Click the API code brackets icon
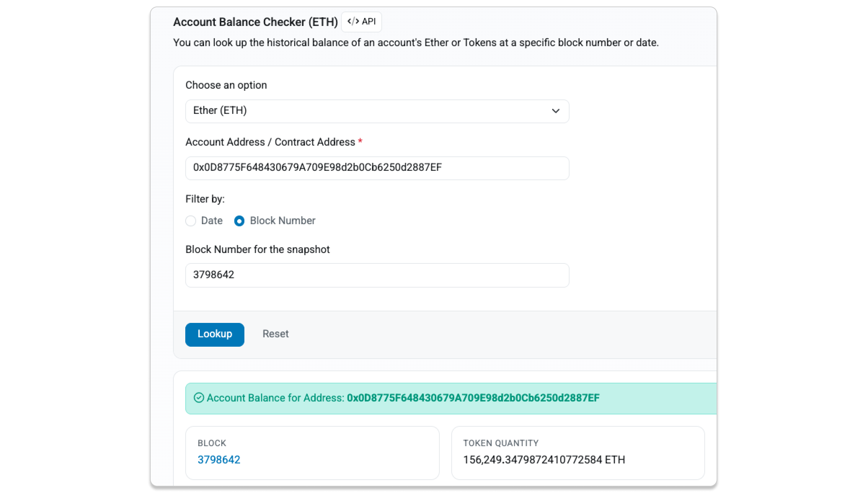 coord(353,22)
